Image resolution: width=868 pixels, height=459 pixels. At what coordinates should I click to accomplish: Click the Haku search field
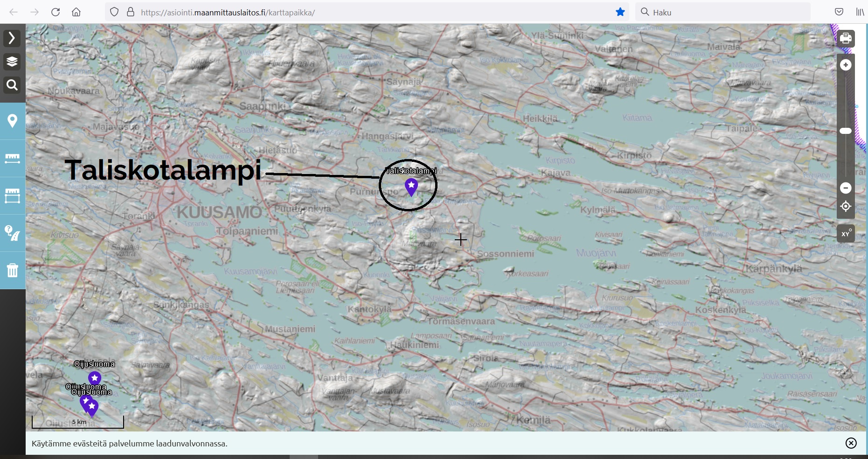(x=722, y=12)
